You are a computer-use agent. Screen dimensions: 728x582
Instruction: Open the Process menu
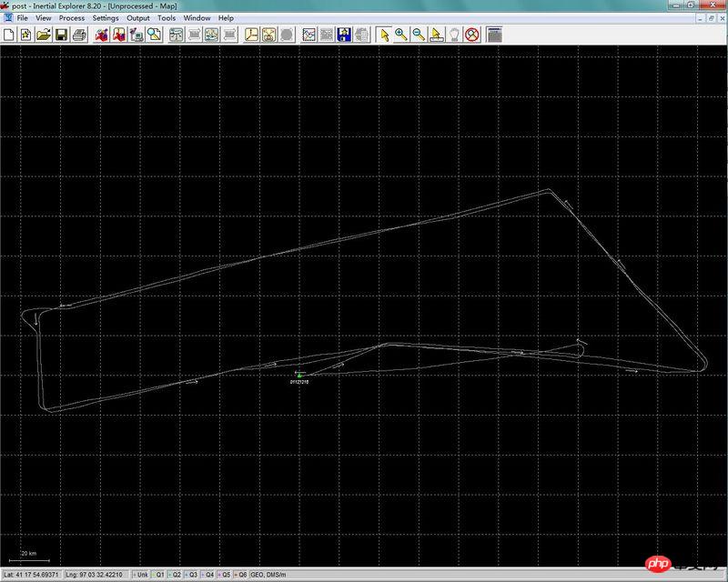pyautogui.click(x=71, y=17)
